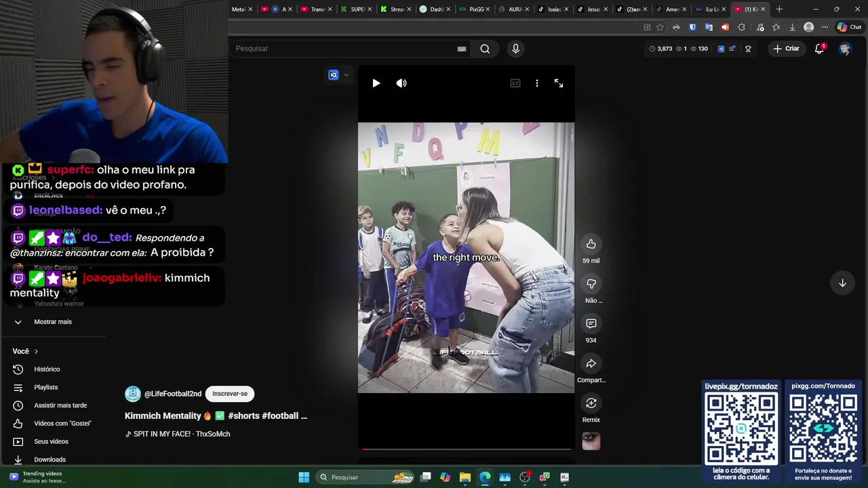This screenshot has width=868, height=488.
Task: Open Edge settings and more menu
Action: [825, 27]
